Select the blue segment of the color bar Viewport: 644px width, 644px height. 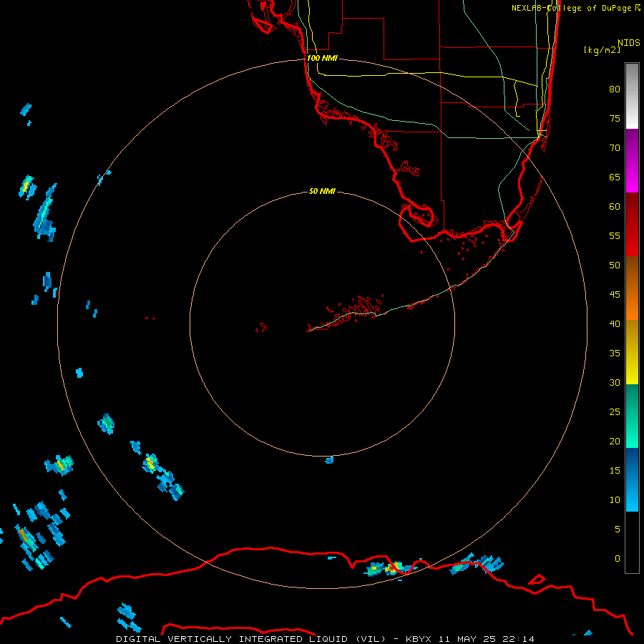pyautogui.click(x=632, y=479)
